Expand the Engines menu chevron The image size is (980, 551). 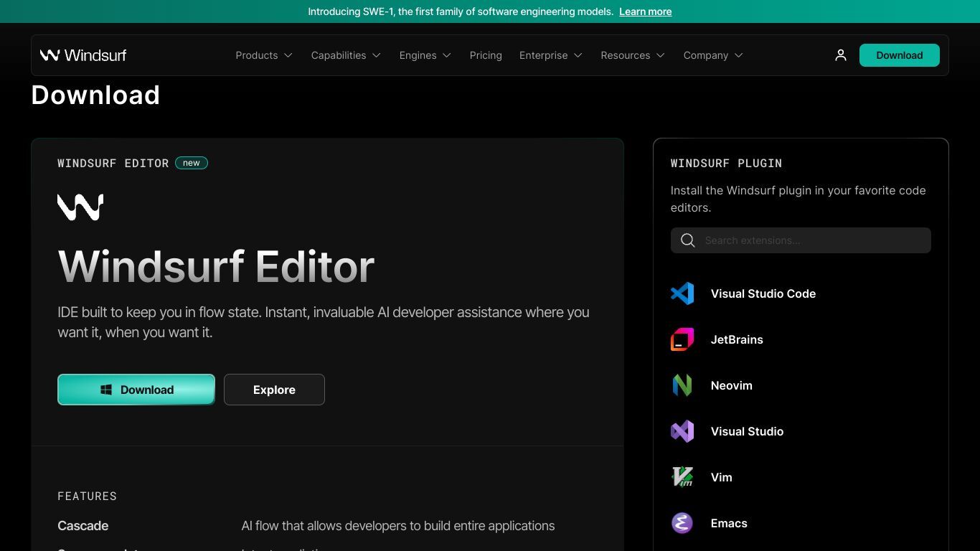pyautogui.click(x=447, y=55)
